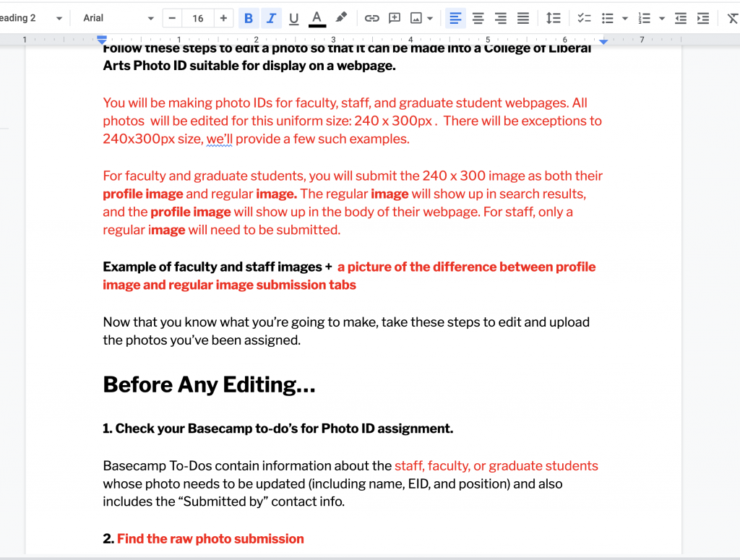Click the right indent marker on the ruler
Screen dimensions: 740x560
coord(603,41)
